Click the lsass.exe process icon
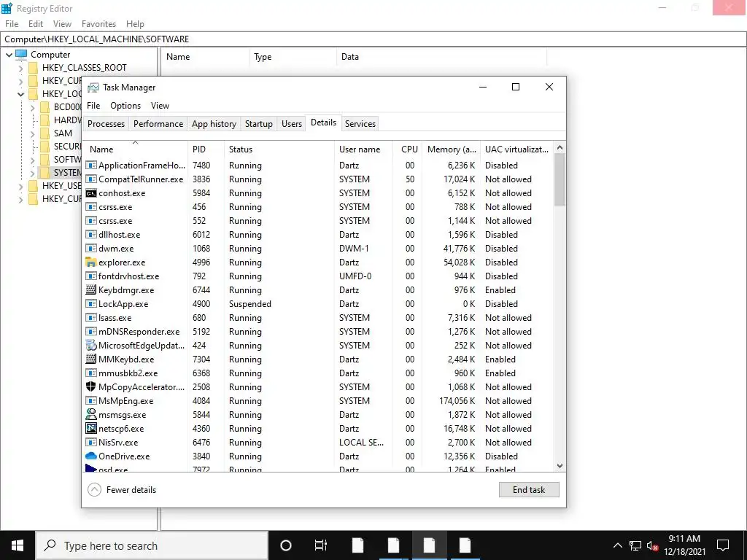The image size is (747, 560). click(91, 318)
